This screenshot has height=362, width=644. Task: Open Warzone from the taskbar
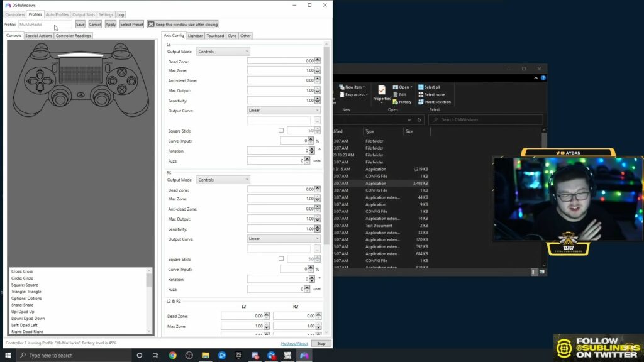pos(287,356)
